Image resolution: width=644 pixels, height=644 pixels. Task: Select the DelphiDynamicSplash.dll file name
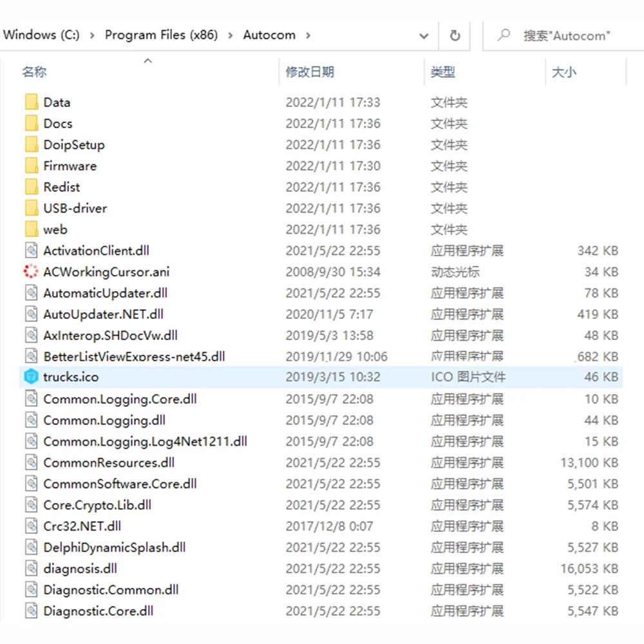coord(115,548)
